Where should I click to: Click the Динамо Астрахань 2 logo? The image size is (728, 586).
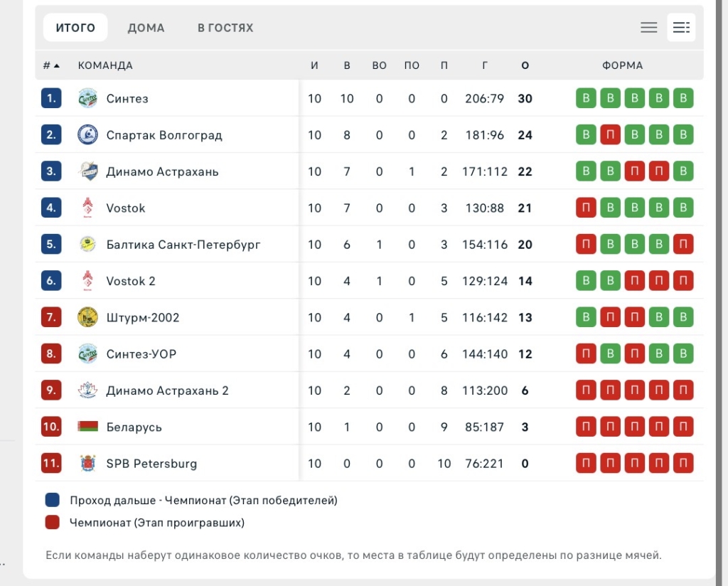click(87, 390)
